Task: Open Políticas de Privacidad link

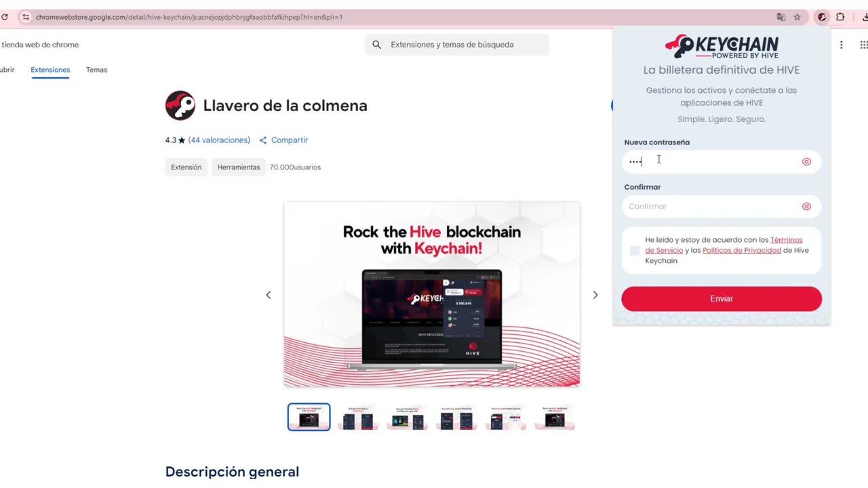Action: pyautogui.click(x=742, y=250)
